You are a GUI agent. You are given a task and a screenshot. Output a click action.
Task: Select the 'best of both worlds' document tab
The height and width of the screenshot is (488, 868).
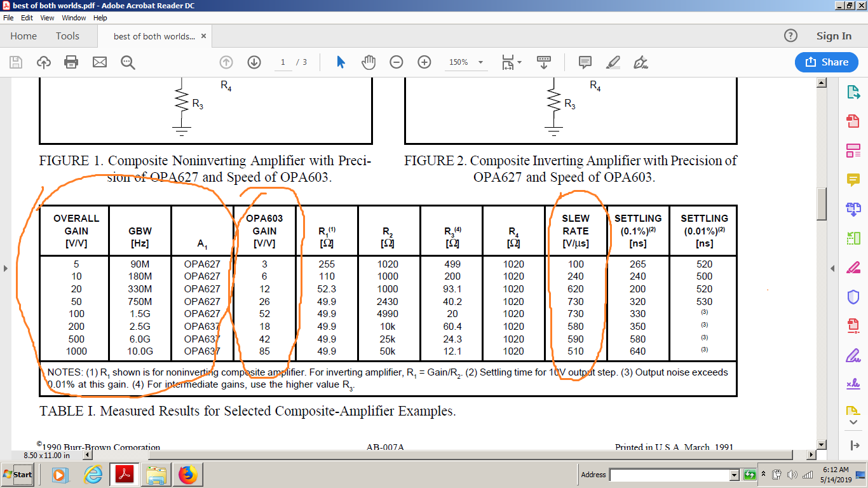(154, 36)
